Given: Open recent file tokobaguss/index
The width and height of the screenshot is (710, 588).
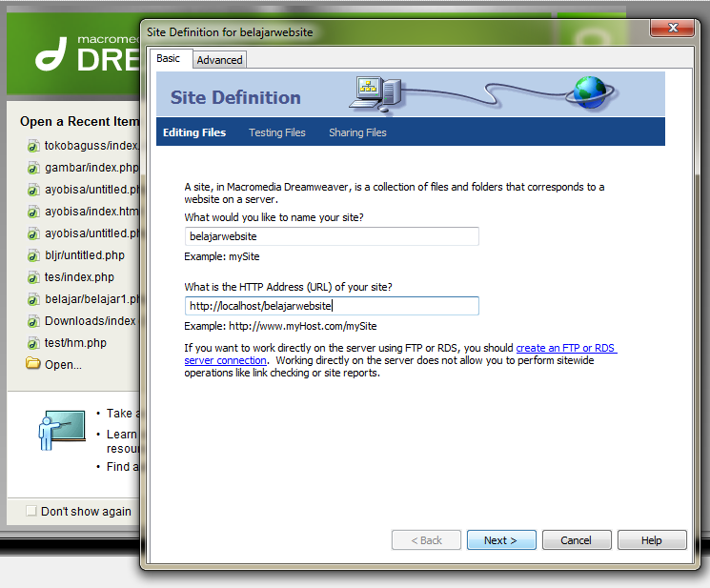Looking at the screenshot, I should 91,145.
